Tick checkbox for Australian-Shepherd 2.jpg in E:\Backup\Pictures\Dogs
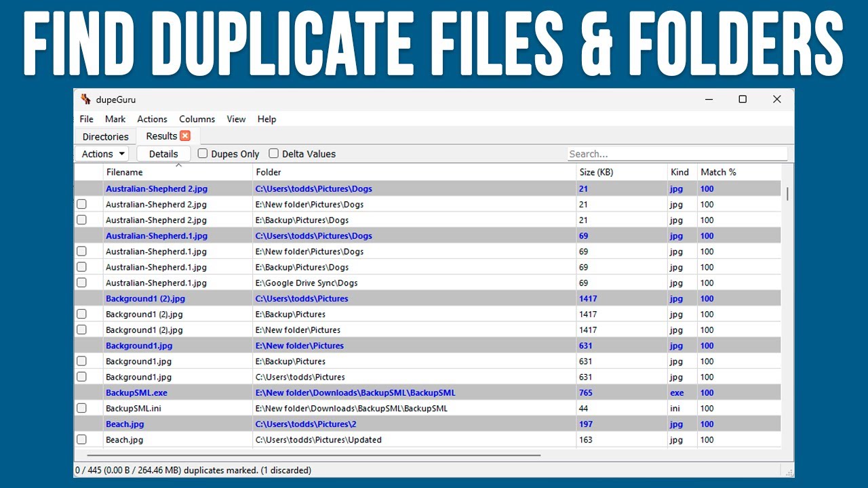 tap(81, 220)
